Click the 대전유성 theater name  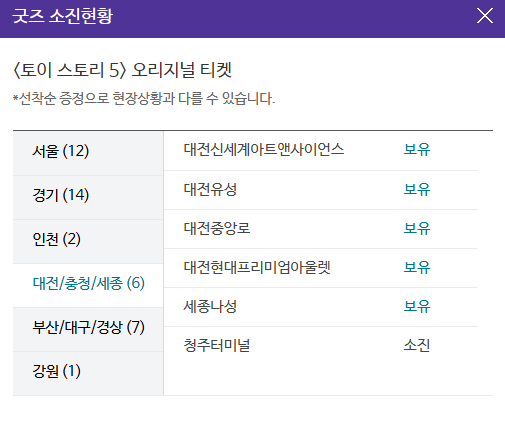point(210,189)
